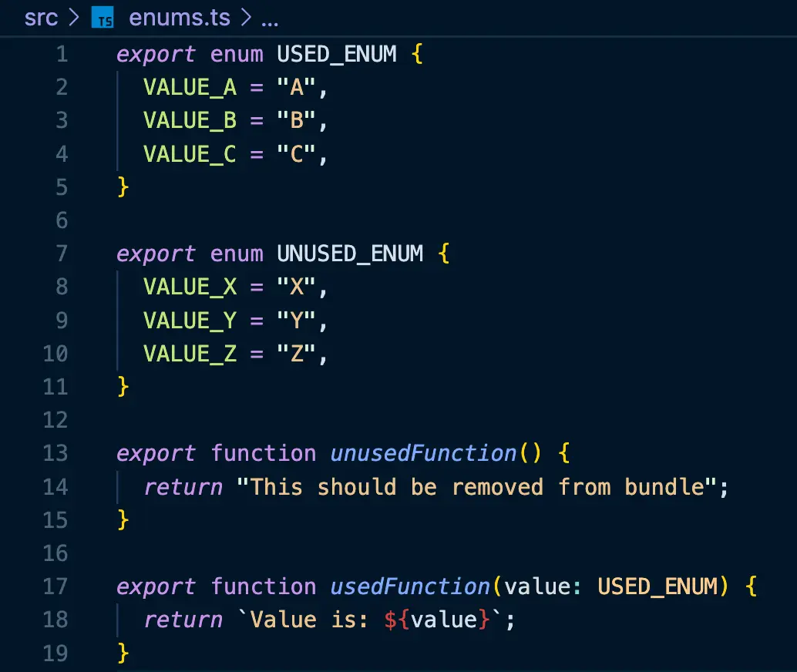Screen dimensions: 797x672
Task: Click the enums.ts breadcrumb entry
Action: tap(179, 17)
